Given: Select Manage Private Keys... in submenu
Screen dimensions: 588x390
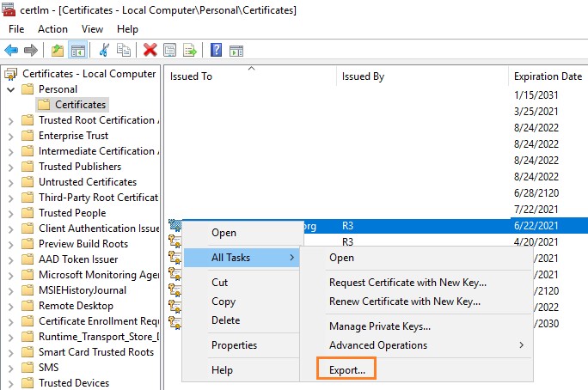Looking at the screenshot, I should (x=379, y=326).
